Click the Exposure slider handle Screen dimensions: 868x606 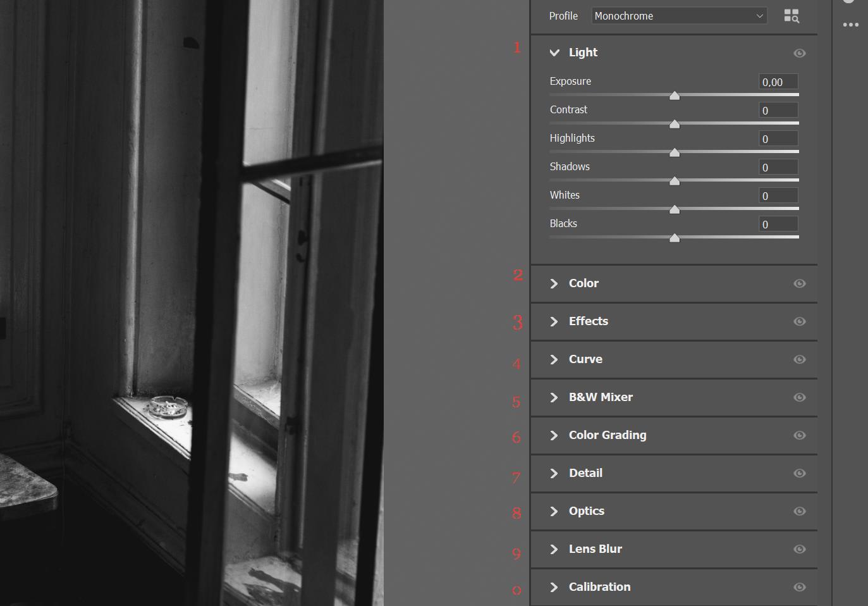(x=675, y=96)
